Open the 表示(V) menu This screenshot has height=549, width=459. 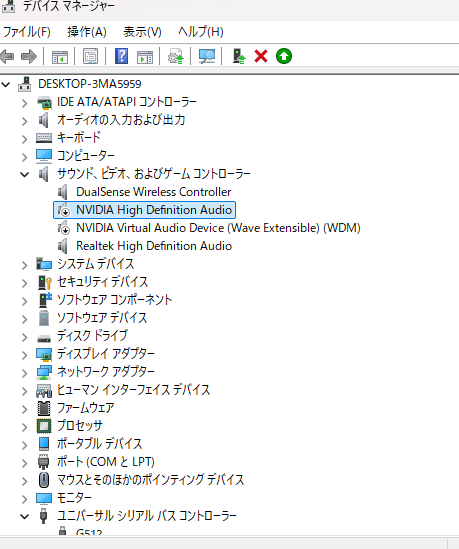[142, 32]
